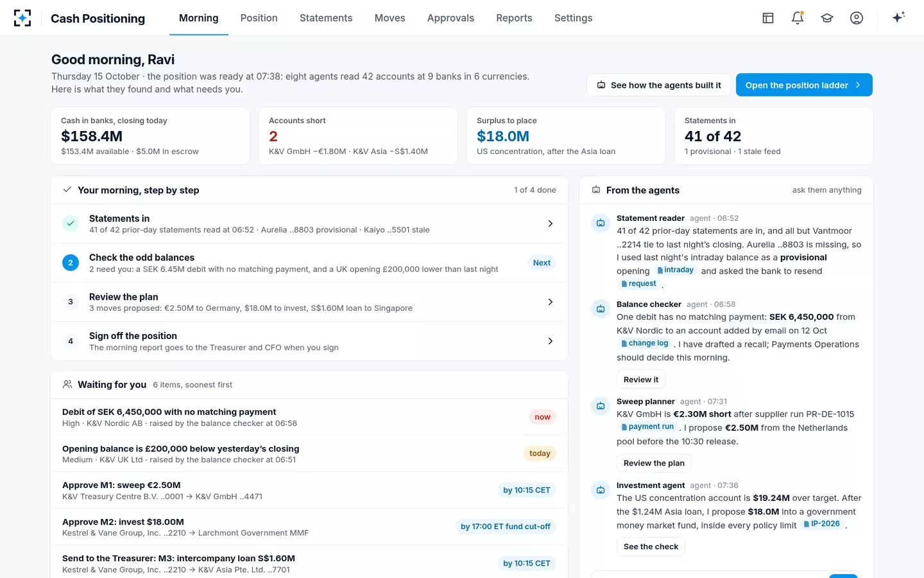Click the Cash Positioning logo icon
This screenshot has width=924, height=578.
pyautogui.click(x=22, y=18)
